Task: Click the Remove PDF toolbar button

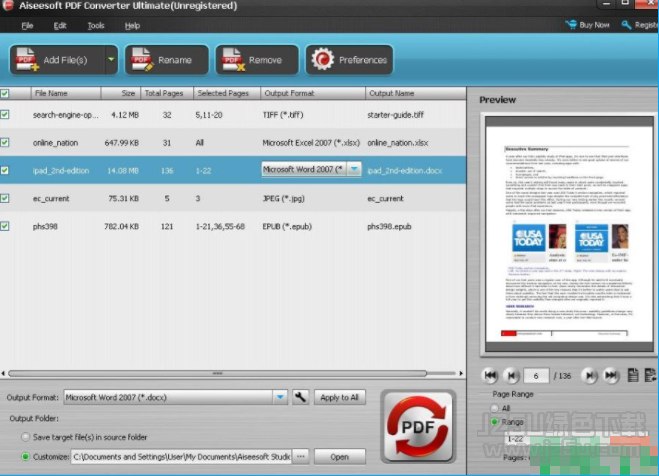Action: (257, 60)
